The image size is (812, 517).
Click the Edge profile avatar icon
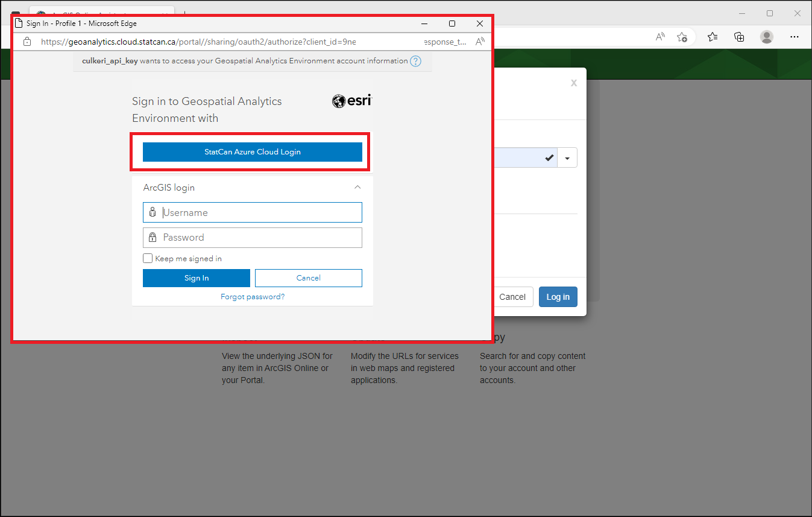click(767, 37)
